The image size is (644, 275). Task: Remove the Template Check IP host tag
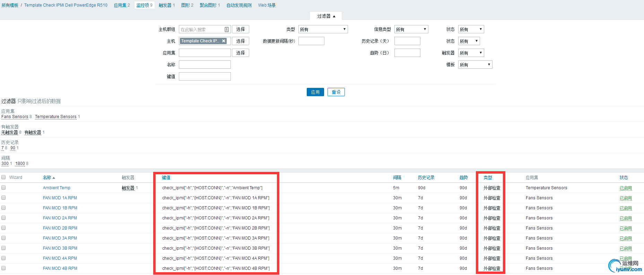[x=224, y=41]
